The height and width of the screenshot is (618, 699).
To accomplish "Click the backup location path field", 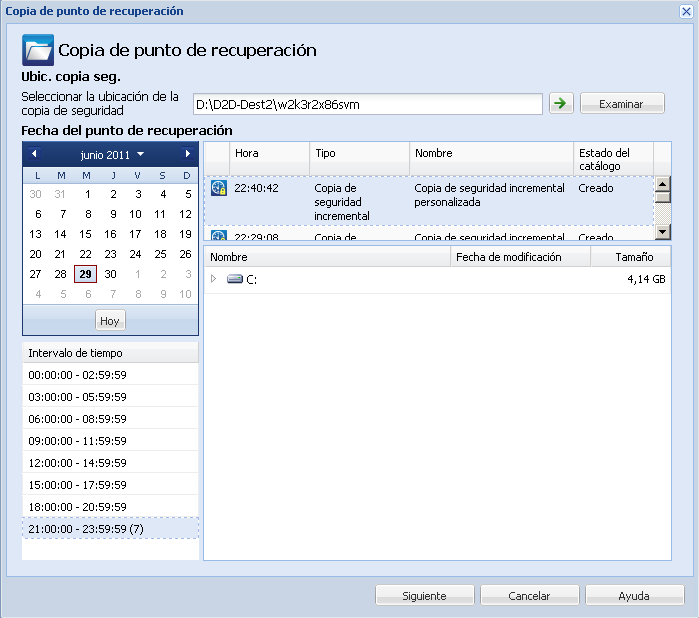I will click(x=367, y=104).
